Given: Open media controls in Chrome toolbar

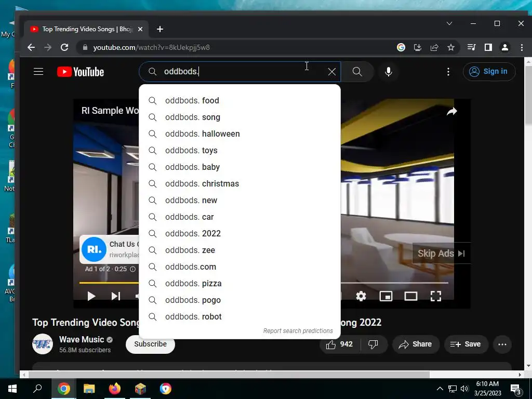Looking at the screenshot, I should point(472,47).
